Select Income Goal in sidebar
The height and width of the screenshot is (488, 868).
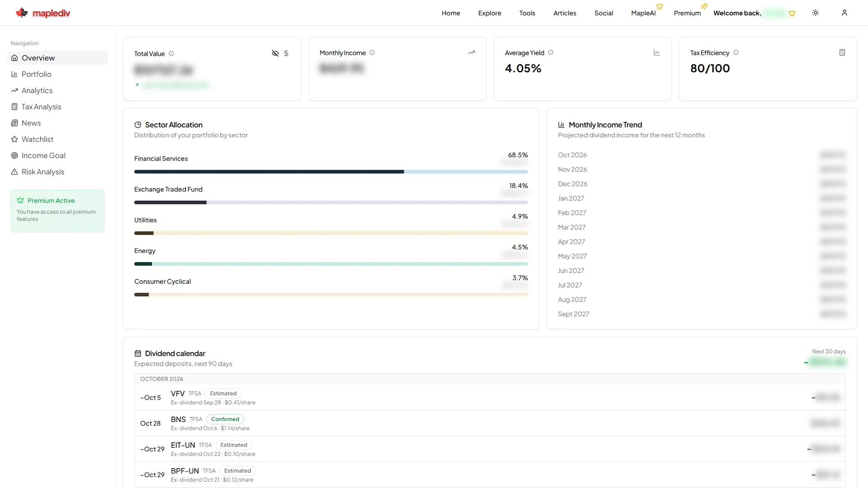click(57, 155)
